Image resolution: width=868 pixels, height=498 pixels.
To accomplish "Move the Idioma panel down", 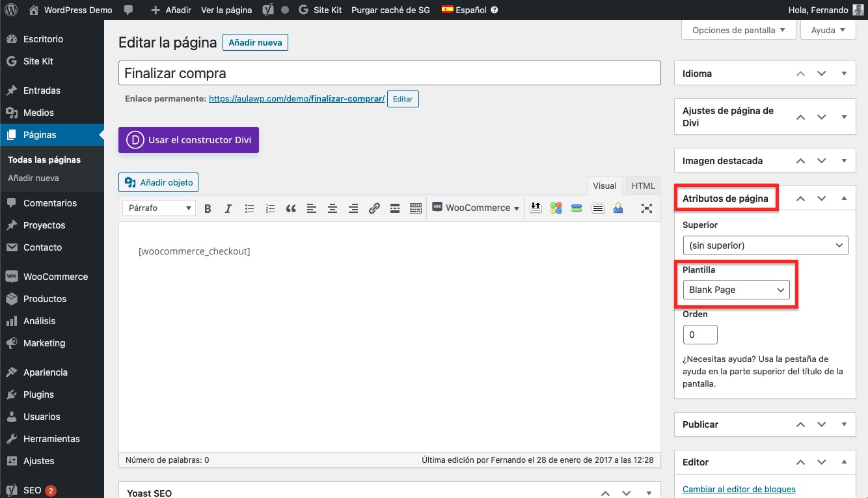I will click(822, 74).
